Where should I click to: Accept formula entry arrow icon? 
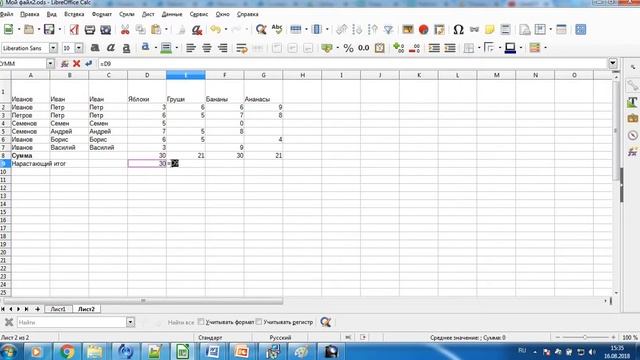[x=88, y=64]
